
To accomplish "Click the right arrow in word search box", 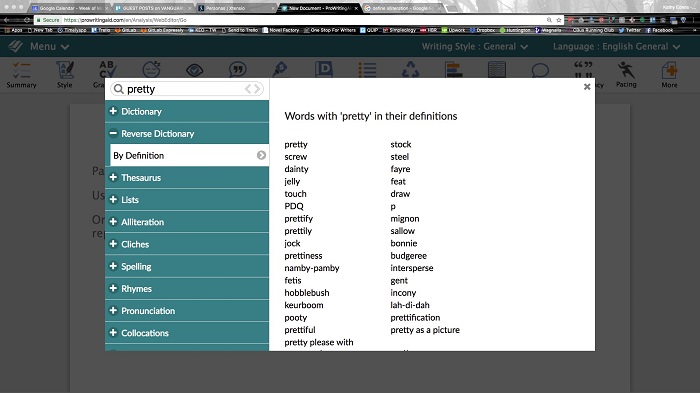I will coord(257,89).
